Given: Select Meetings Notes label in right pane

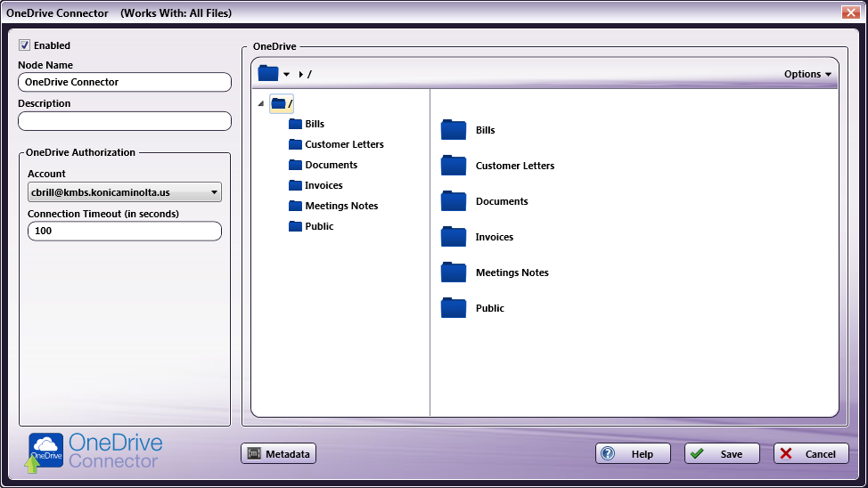Looking at the screenshot, I should [x=512, y=272].
